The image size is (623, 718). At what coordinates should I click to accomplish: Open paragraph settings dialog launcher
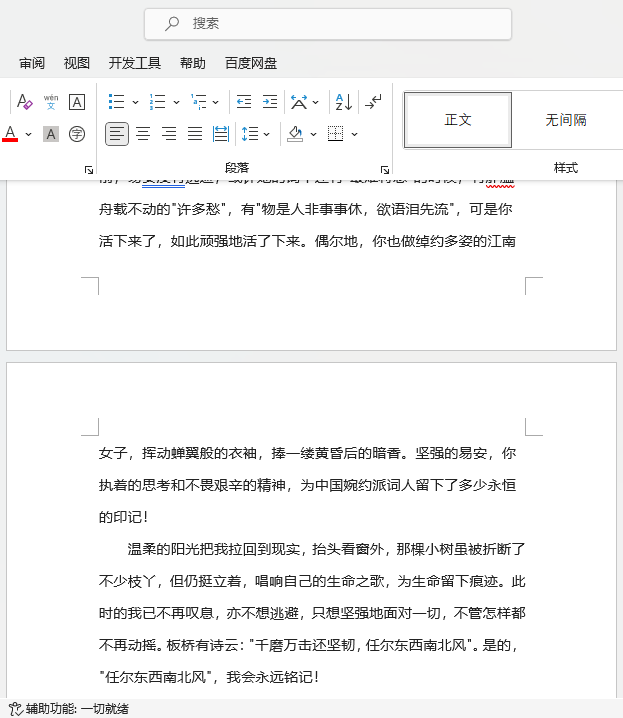click(385, 170)
